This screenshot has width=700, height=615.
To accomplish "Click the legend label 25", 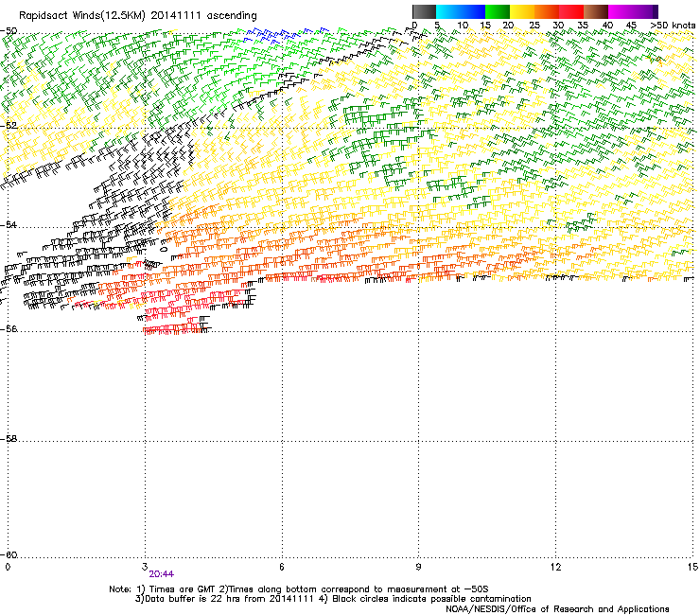I will tap(534, 26).
